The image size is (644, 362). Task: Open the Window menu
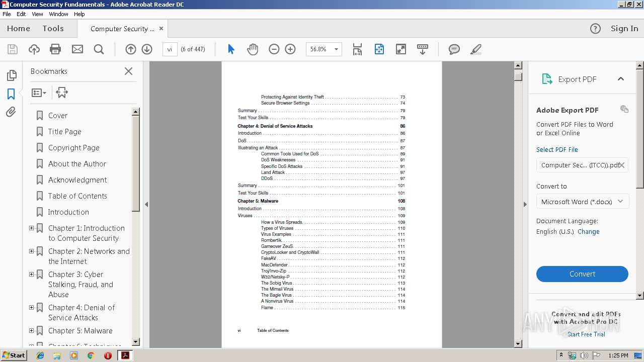[x=58, y=14]
